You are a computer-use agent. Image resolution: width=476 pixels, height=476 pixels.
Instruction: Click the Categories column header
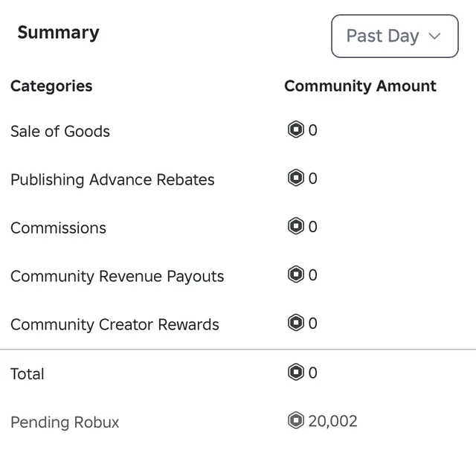click(x=51, y=86)
